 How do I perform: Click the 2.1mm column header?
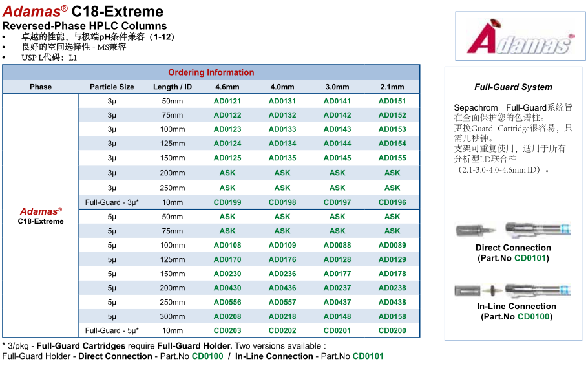(392, 87)
